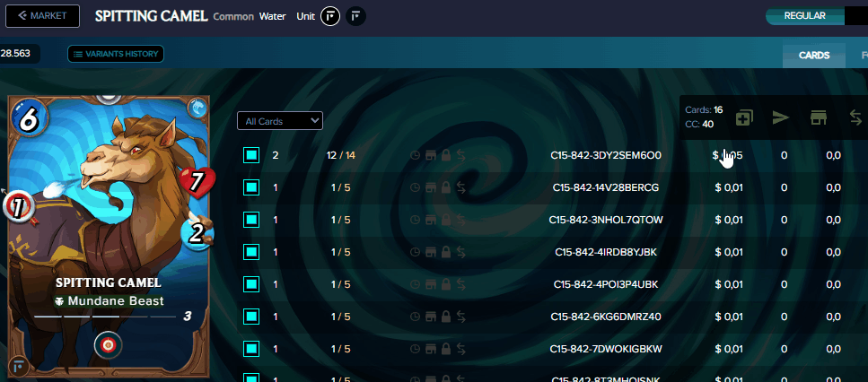868x382 pixels.
Task: Click card ID C15-842-3NHOL7QTOW
Action: (x=606, y=220)
